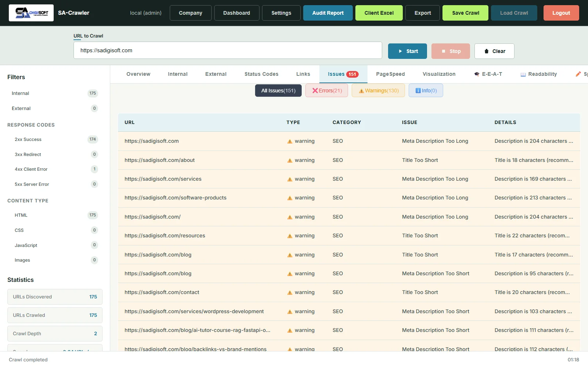Download the Client Excel file
The image size is (588, 368).
[379, 13]
